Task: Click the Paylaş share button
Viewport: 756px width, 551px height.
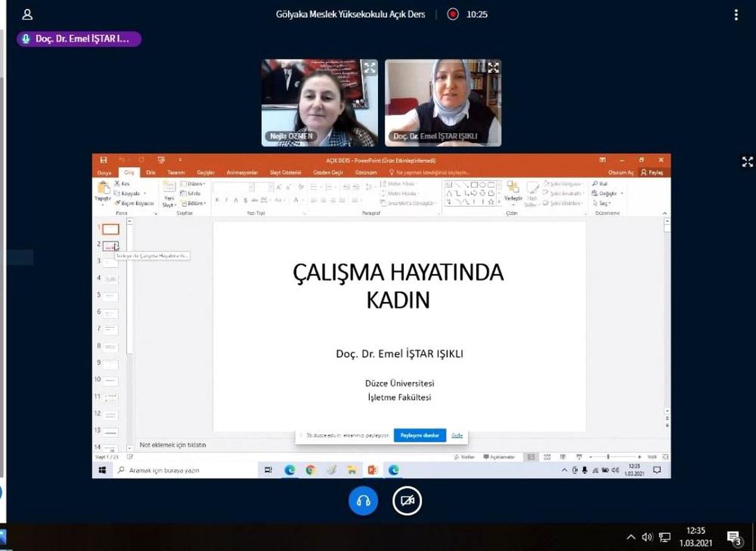Action: click(652, 172)
